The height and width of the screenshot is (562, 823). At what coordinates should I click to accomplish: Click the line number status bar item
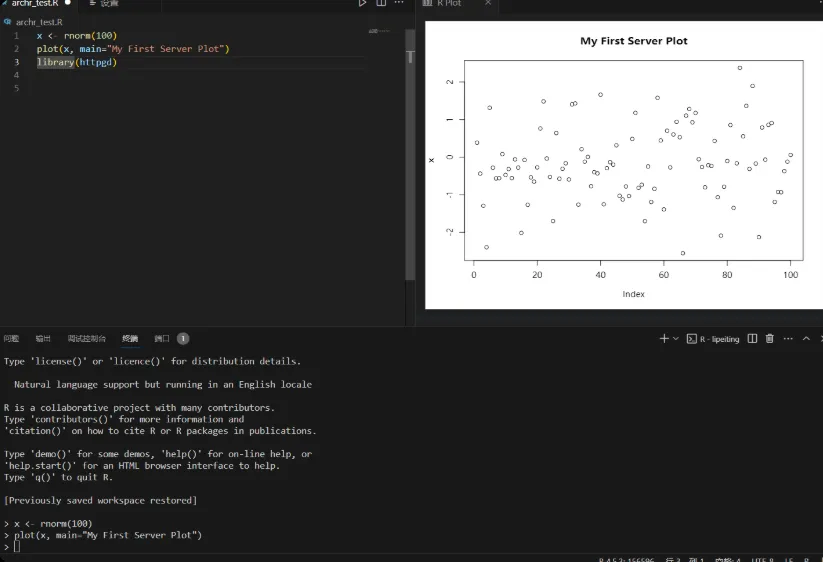[673, 560]
